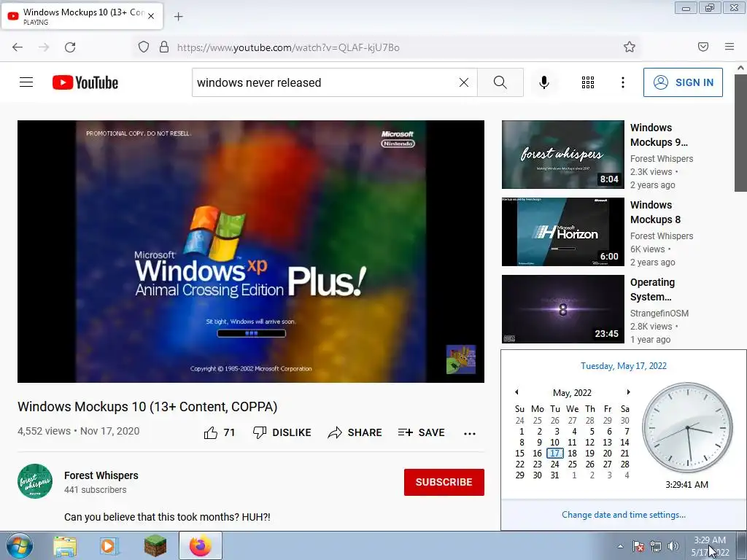Bookmark this page with the star icon
Viewport: 747px width, 560px height.
pyautogui.click(x=630, y=47)
